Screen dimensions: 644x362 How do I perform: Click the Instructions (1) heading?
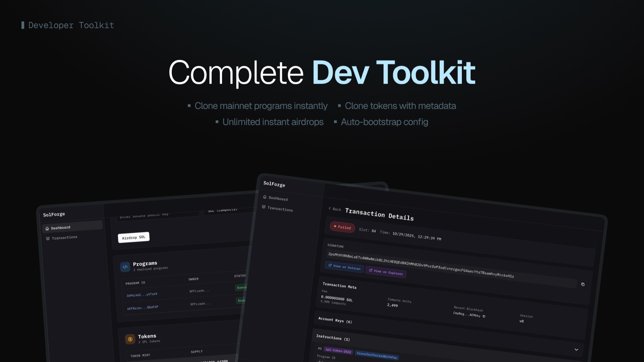tap(333, 338)
